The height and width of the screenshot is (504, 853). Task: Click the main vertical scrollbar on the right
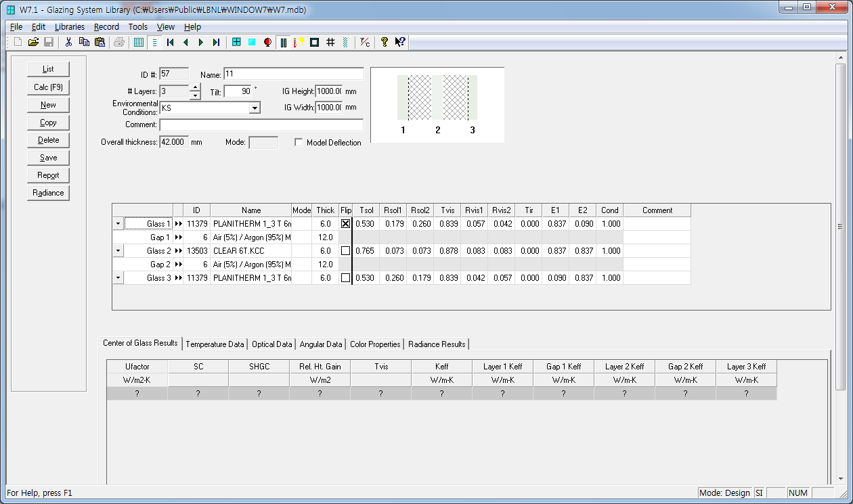click(840, 227)
